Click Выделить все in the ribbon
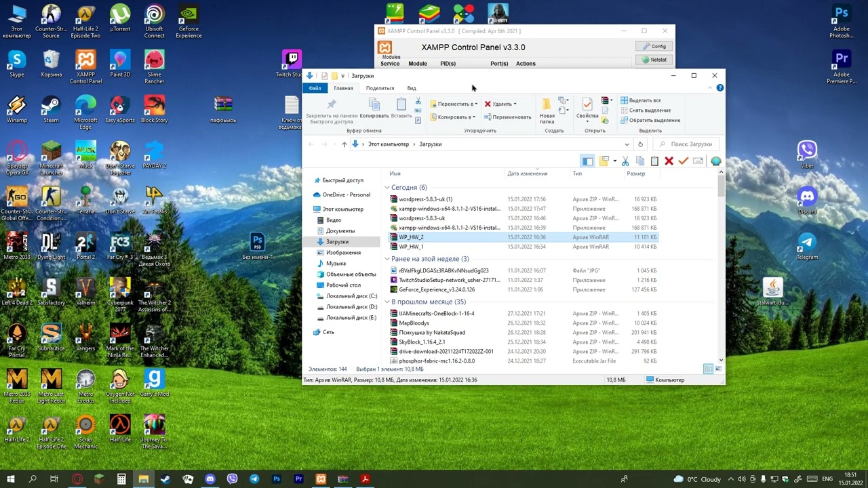868x488 pixels. [639, 100]
